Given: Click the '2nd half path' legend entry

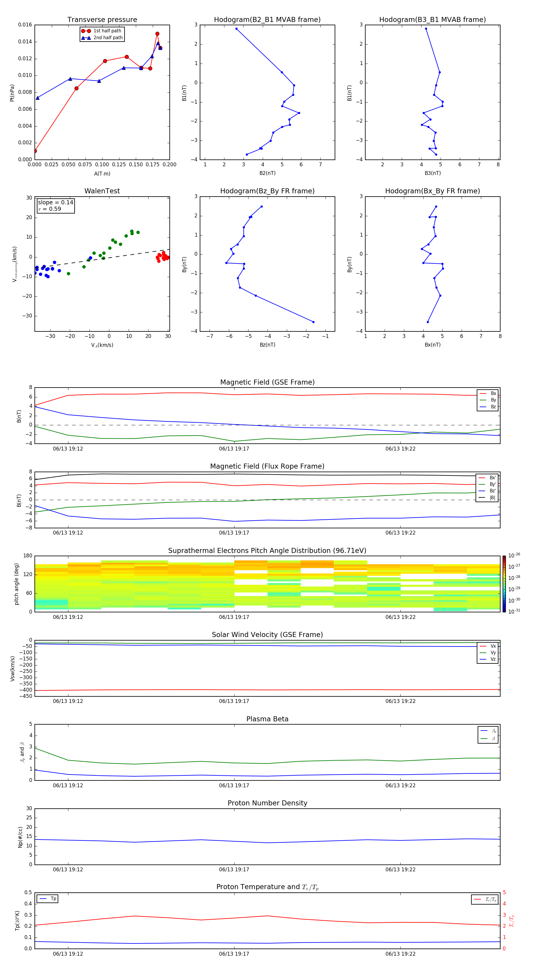Looking at the screenshot, I should (x=102, y=38).
